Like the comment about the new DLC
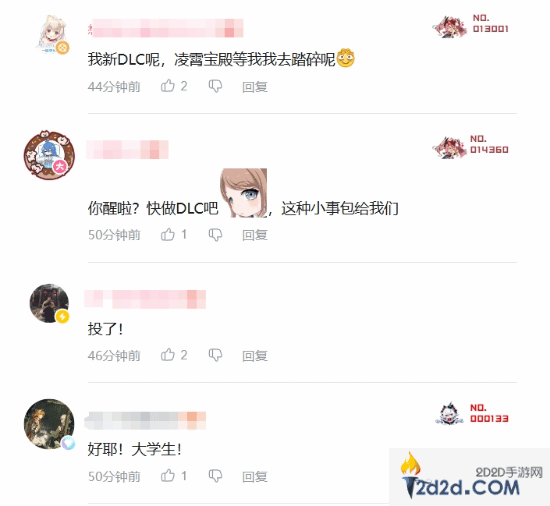Screen dimensions: 550x506 click(x=168, y=86)
